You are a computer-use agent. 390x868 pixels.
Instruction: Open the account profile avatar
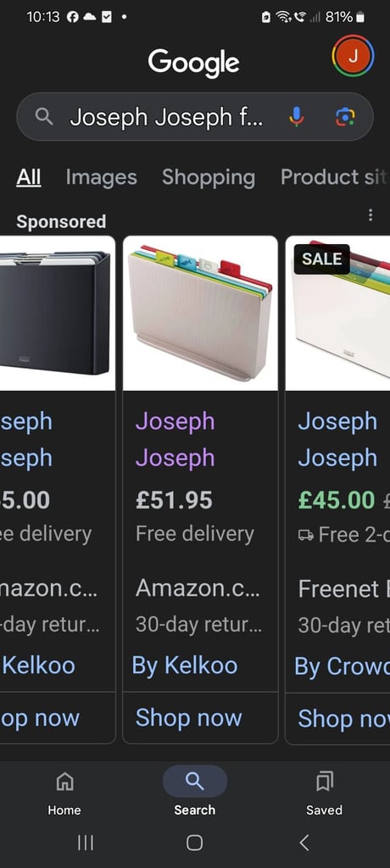[353, 55]
